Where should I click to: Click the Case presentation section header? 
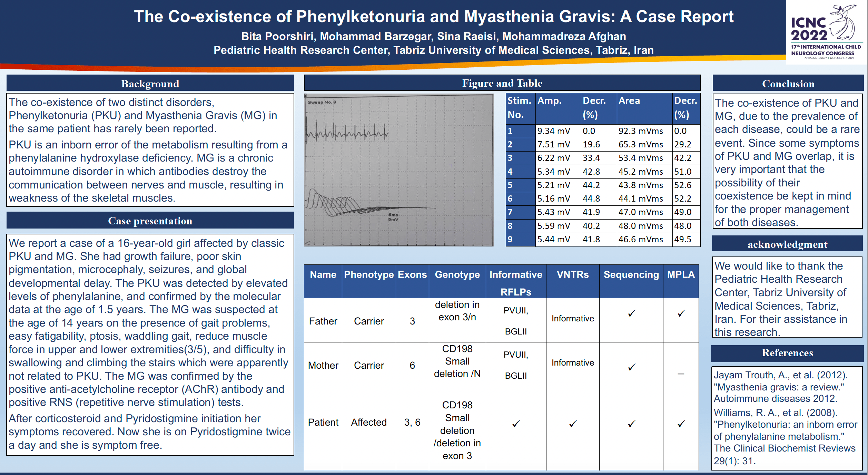[x=150, y=221]
